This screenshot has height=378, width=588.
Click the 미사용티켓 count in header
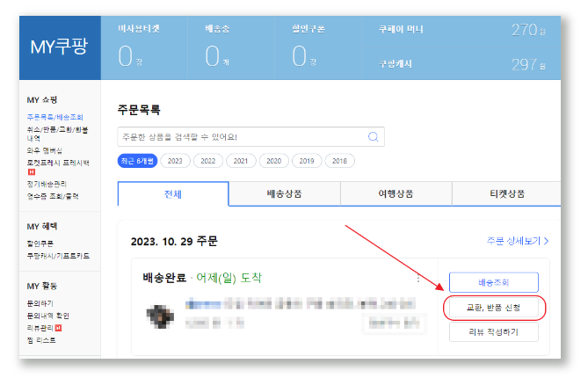pyautogui.click(x=130, y=56)
